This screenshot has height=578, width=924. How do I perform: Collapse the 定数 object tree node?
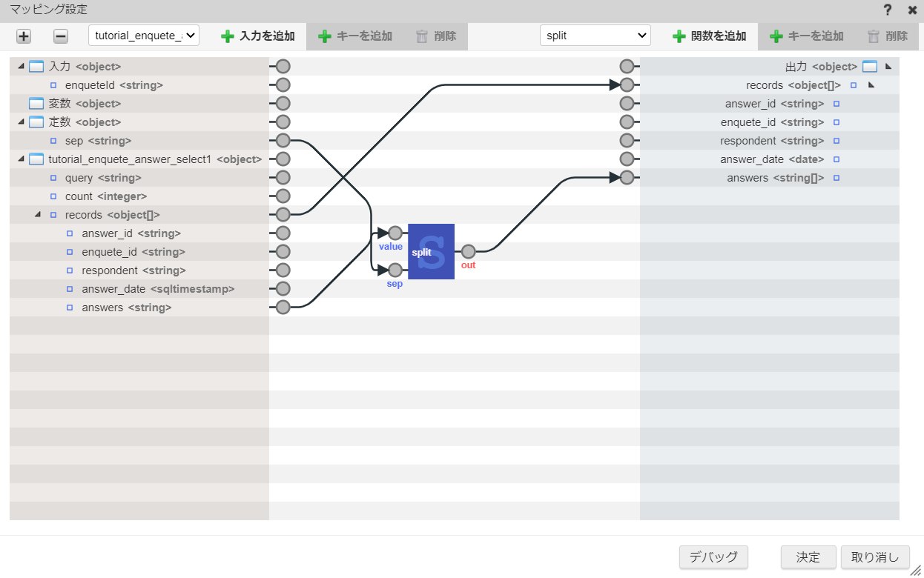(21, 122)
